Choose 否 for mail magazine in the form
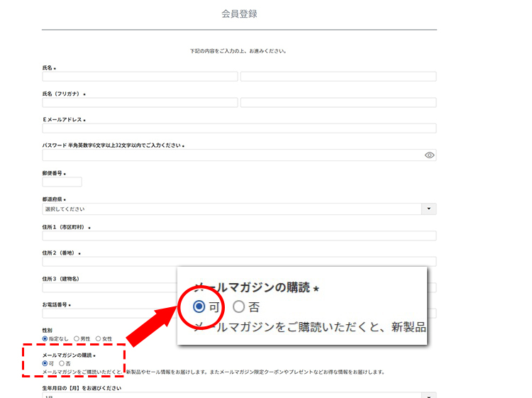 tap(62, 363)
